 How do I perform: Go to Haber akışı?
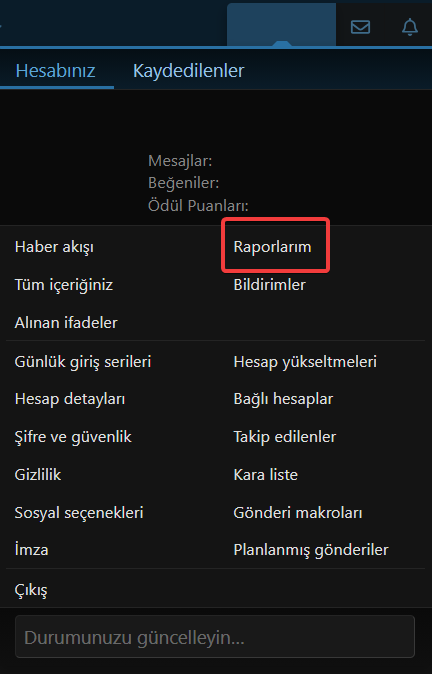coord(54,247)
